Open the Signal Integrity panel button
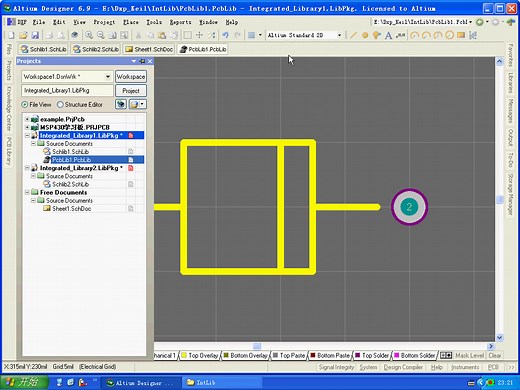 point(336,367)
